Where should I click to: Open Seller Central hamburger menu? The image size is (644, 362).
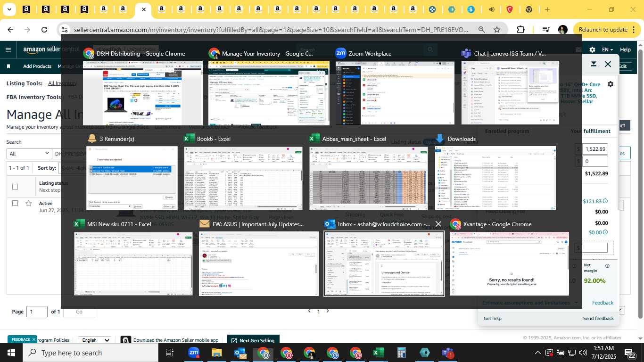tap(8, 49)
